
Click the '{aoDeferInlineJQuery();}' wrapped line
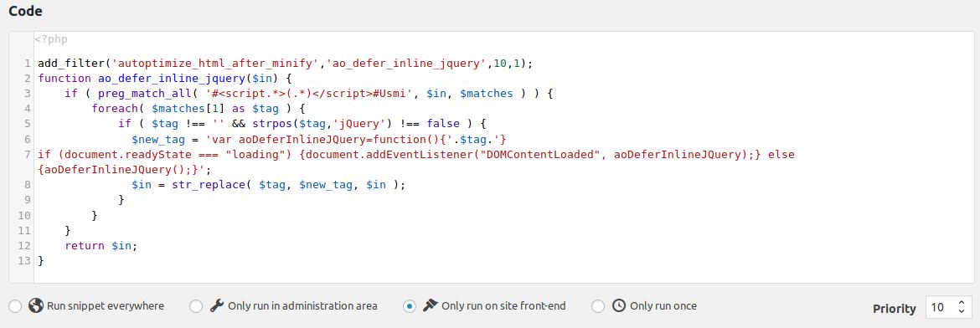click(124, 169)
